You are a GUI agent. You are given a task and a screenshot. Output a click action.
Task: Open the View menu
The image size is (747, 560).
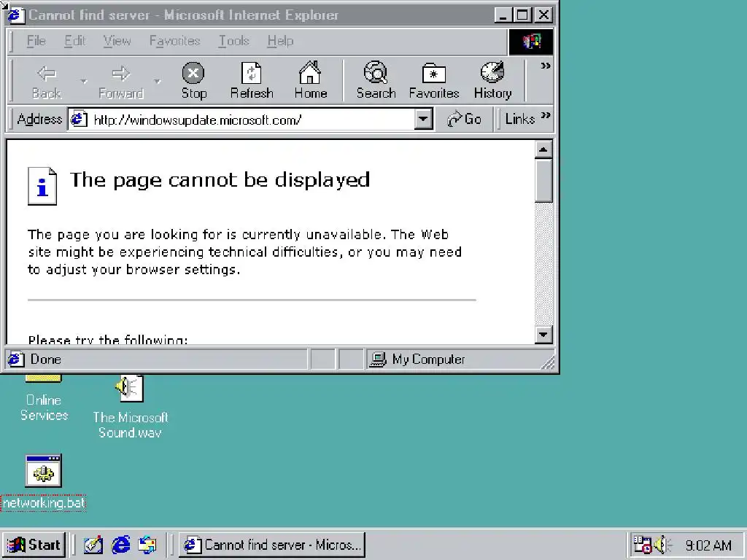pyautogui.click(x=117, y=41)
